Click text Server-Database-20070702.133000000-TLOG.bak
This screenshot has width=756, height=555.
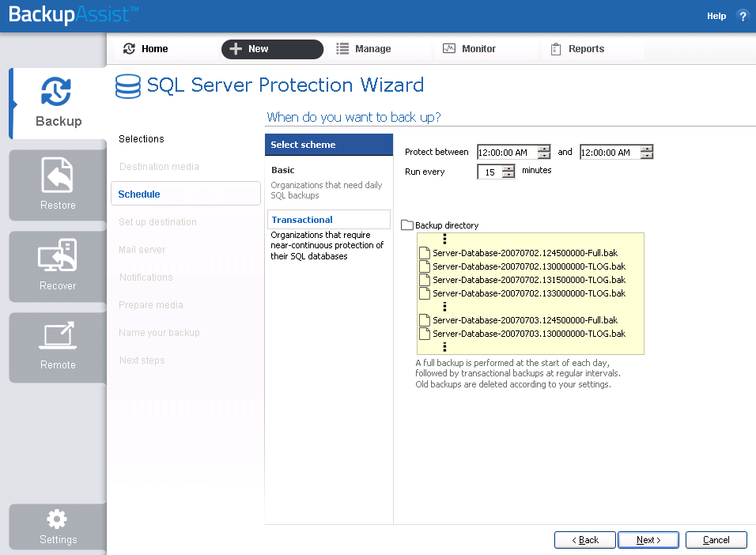point(529,293)
